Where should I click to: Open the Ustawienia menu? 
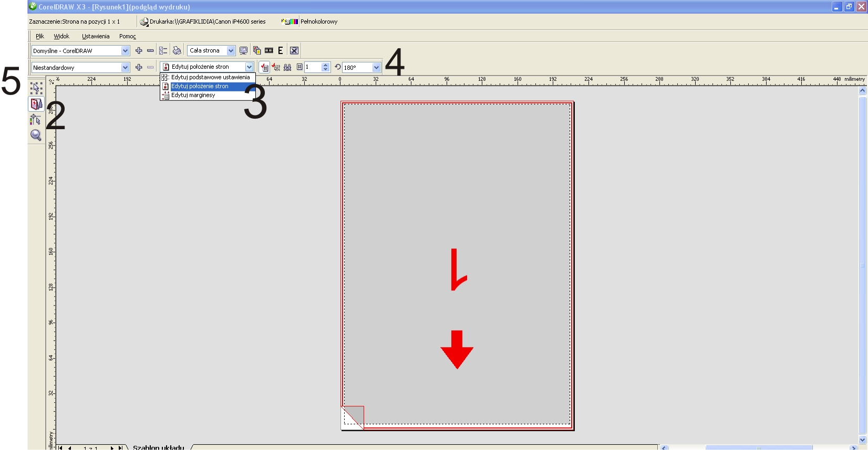coord(96,36)
